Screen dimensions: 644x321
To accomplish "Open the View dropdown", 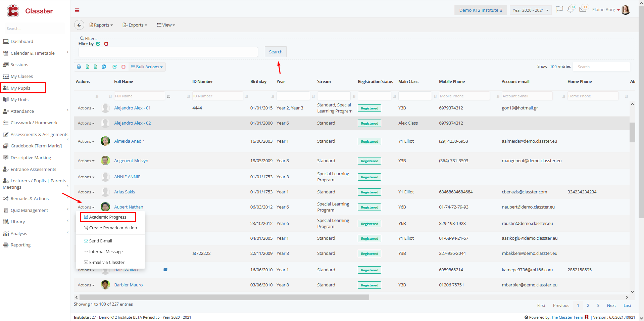I will [166, 25].
